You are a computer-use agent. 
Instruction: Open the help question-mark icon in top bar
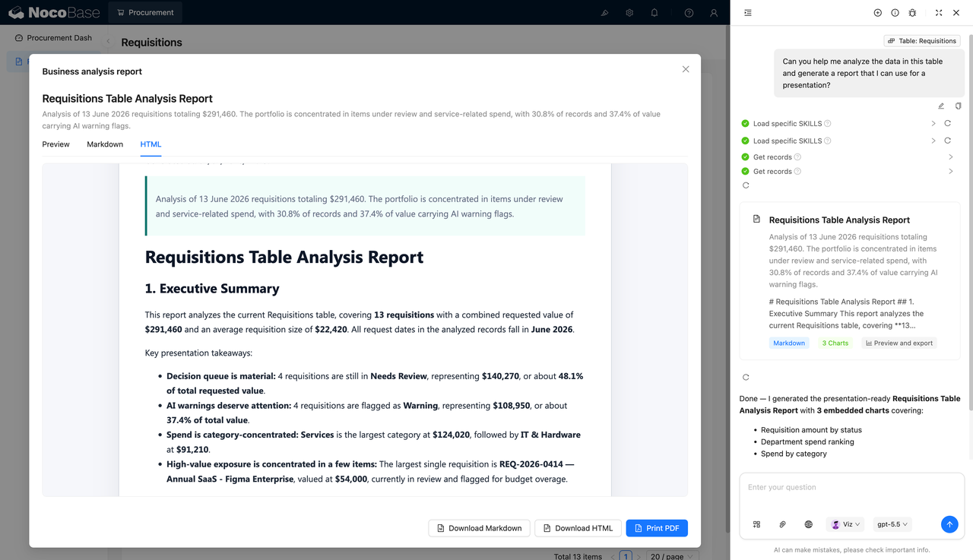(x=689, y=13)
